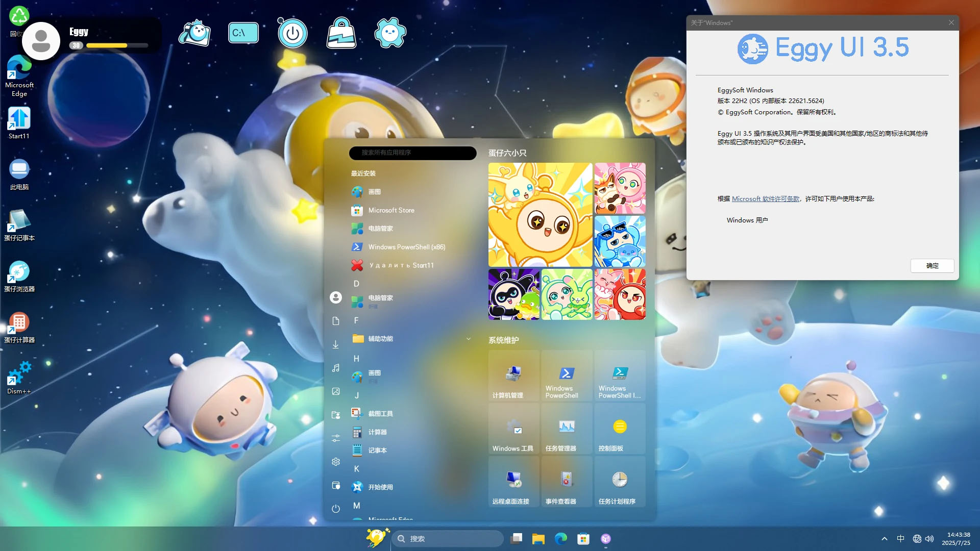980x551 pixels.
Task: Jump to letter H section header
Action: tap(356, 359)
